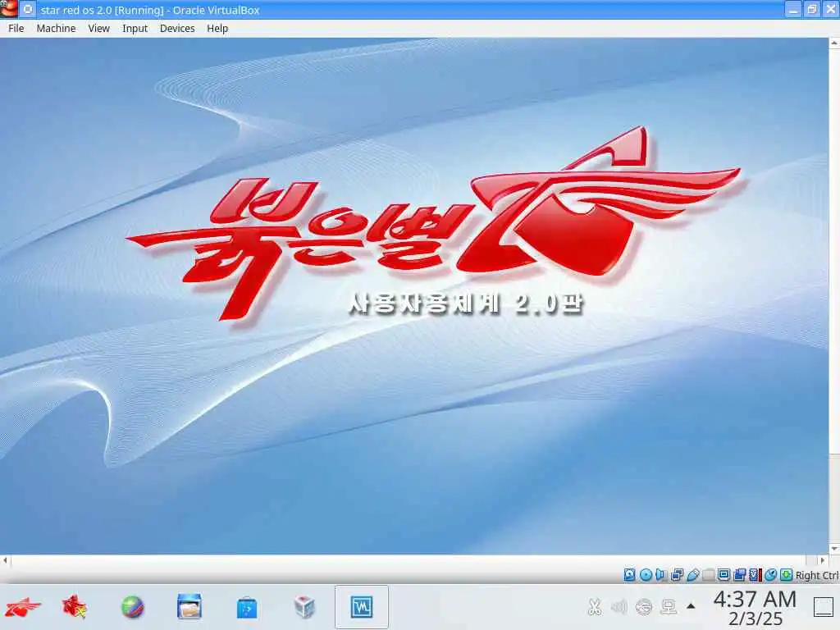
Task: Click the display monitor status icon
Action: click(724, 575)
